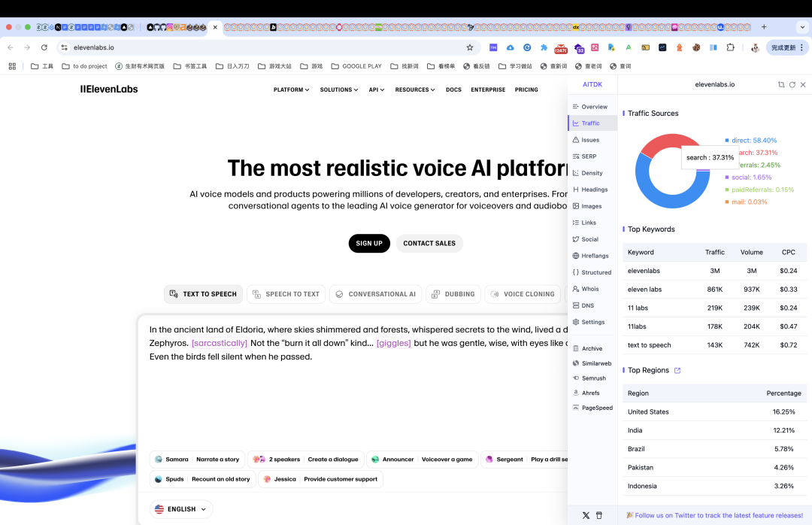Click the AITDK panel screenshot crop icon

pyautogui.click(x=781, y=84)
